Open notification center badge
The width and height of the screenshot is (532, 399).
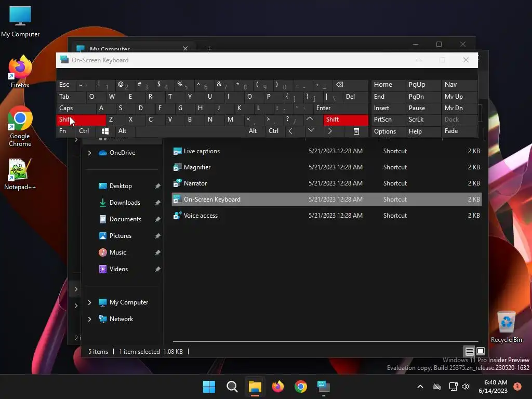[517, 386]
